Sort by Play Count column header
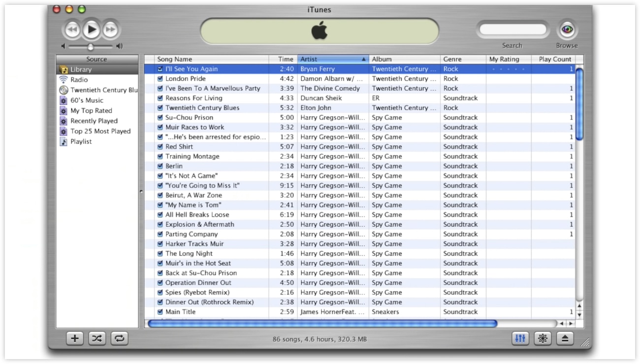Image resolution: width=640 pixels, height=364 pixels. tap(553, 59)
